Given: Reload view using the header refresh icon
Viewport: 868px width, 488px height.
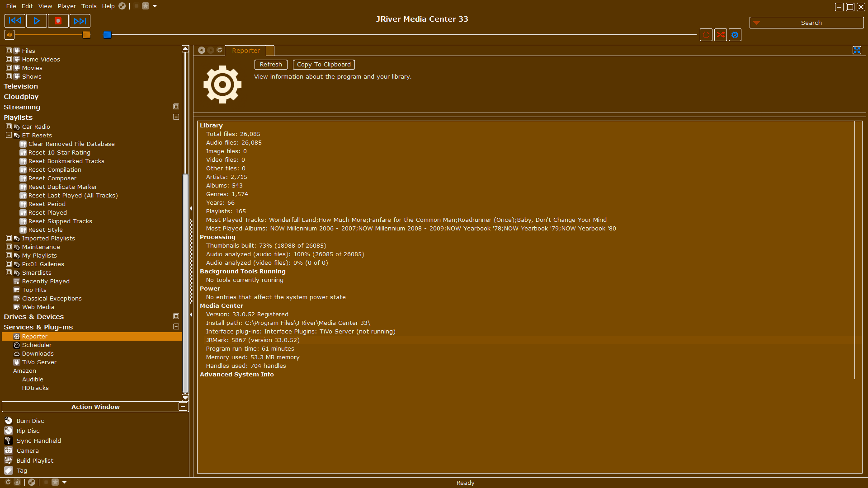Looking at the screenshot, I should coord(220,50).
